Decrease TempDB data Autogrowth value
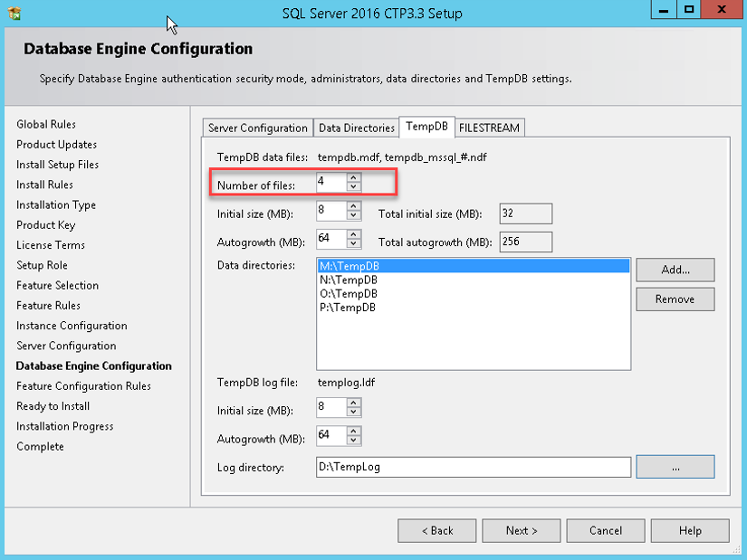The width and height of the screenshot is (747, 560). (353, 245)
